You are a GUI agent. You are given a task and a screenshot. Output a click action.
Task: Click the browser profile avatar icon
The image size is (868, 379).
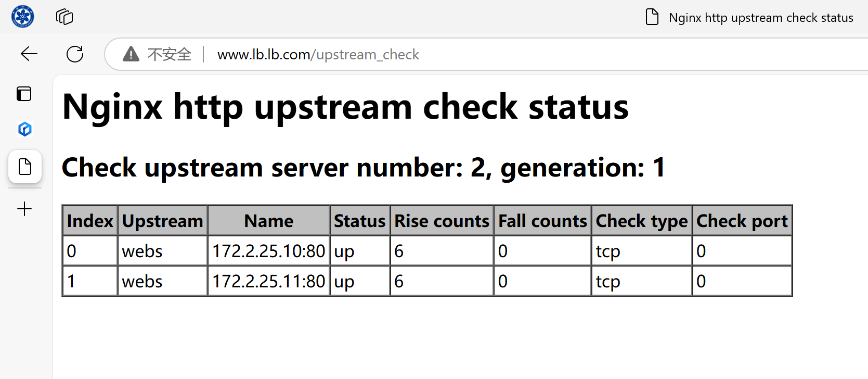coord(23,17)
